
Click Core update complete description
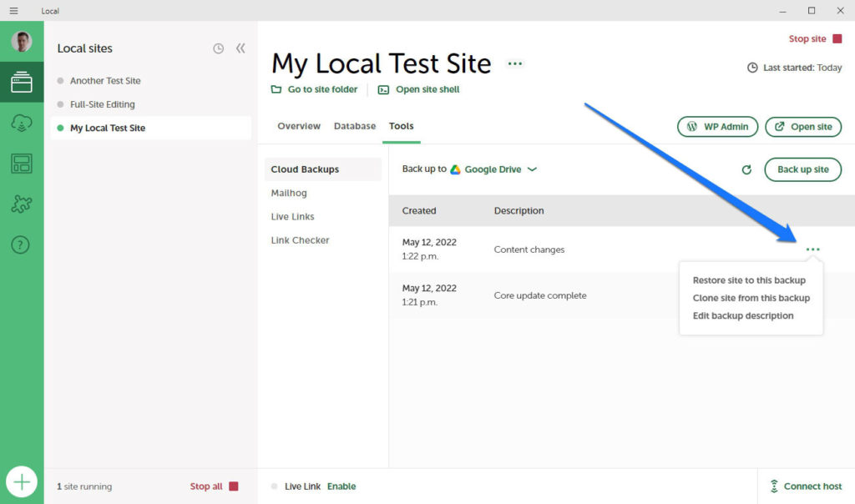tap(540, 295)
